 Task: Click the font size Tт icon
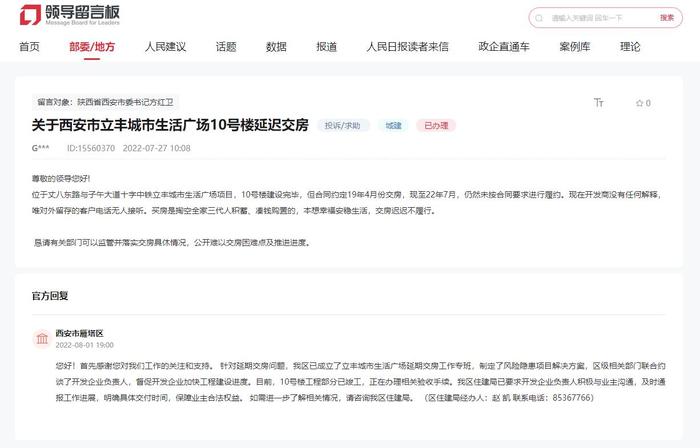tap(599, 103)
